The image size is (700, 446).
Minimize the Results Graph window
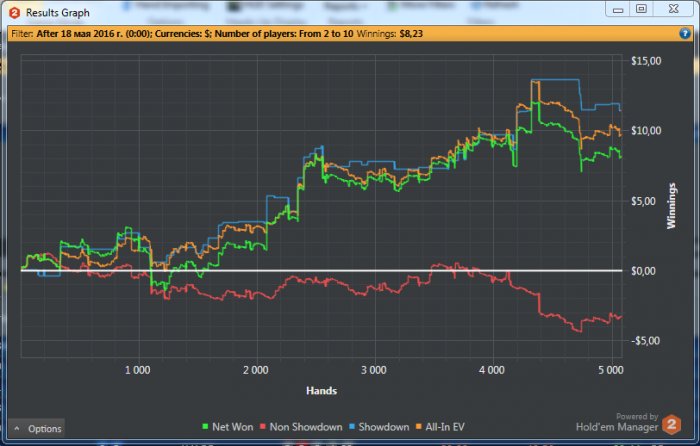[618, 9]
